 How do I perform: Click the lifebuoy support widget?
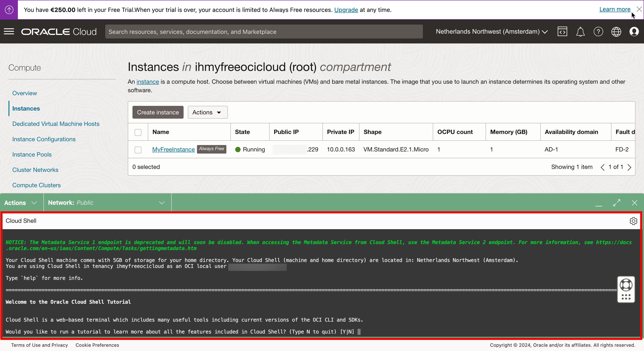tap(626, 285)
